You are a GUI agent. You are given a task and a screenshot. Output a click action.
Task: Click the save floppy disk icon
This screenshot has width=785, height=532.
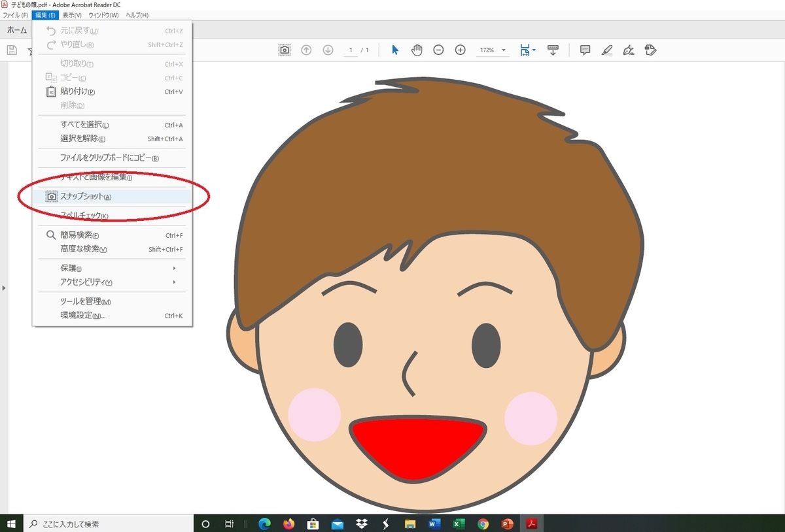click(12, 50)
